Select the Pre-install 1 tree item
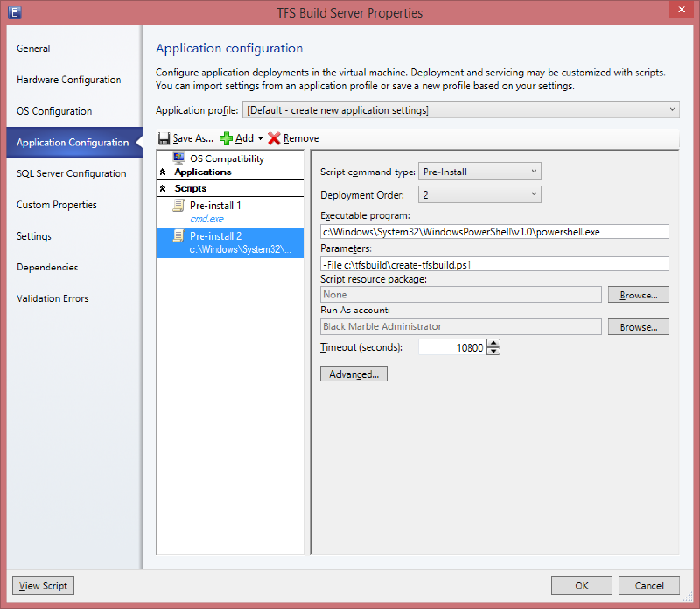 230,212
